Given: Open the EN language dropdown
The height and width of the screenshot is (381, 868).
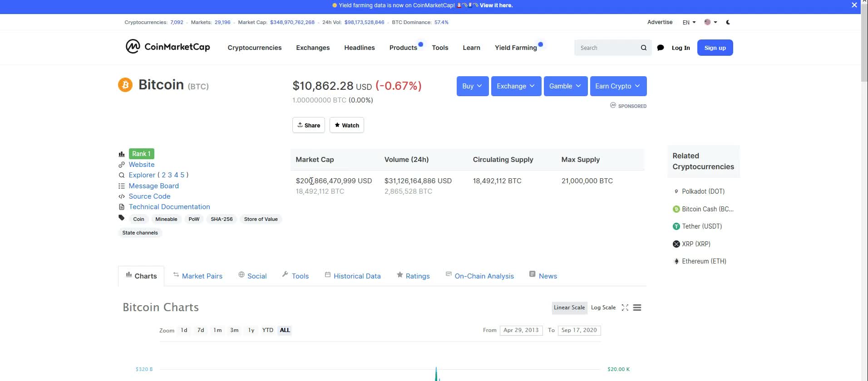Looking at the screenshot, I should [689, 22].
